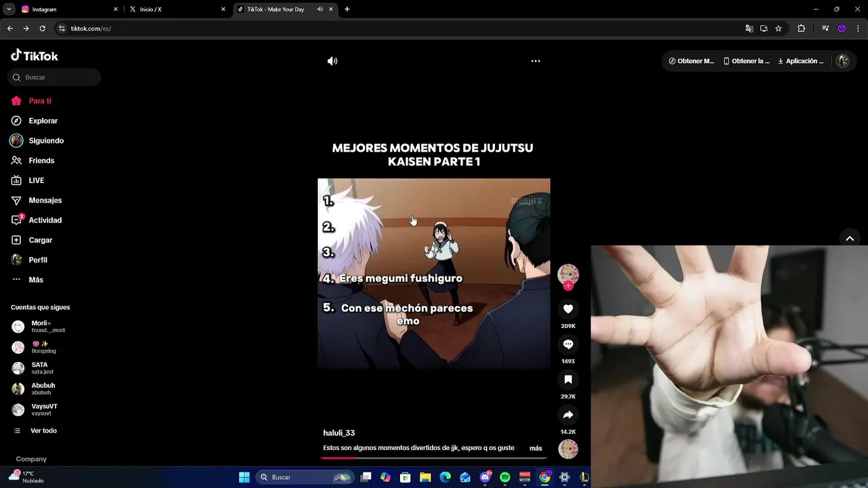Image resolution: width=868 pixels, height=488 pixels.
Task: Close the Inicio / X tab
Action: coord(223,9)
